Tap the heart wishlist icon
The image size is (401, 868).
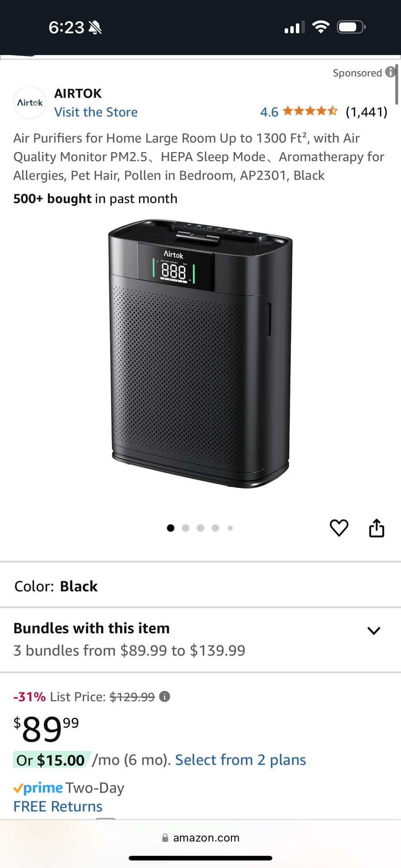339,528
